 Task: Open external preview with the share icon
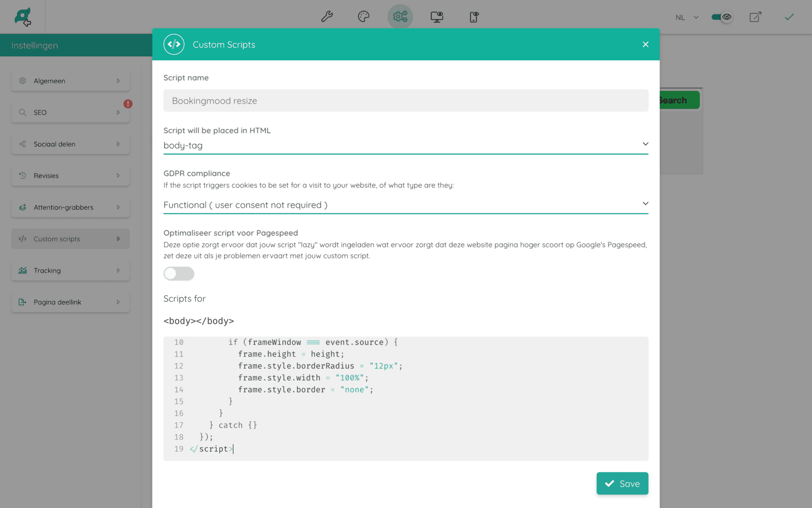pos(755,17)
